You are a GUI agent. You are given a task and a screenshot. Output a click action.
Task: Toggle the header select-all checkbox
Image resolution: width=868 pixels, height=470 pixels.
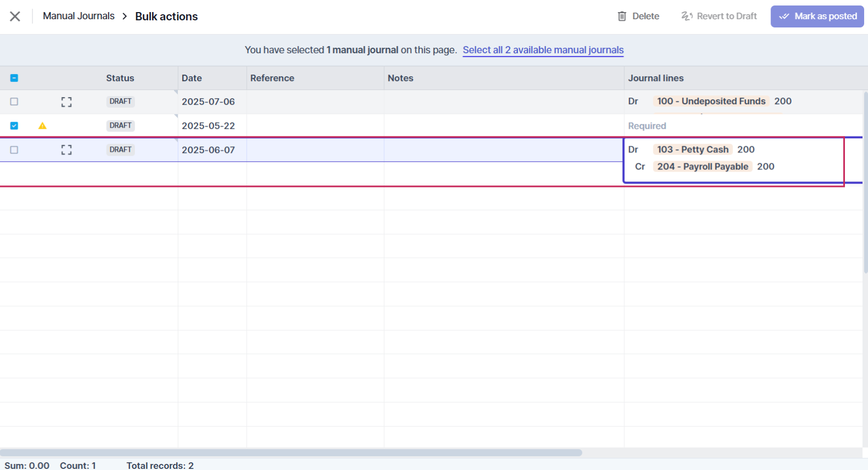coord(14,78)
